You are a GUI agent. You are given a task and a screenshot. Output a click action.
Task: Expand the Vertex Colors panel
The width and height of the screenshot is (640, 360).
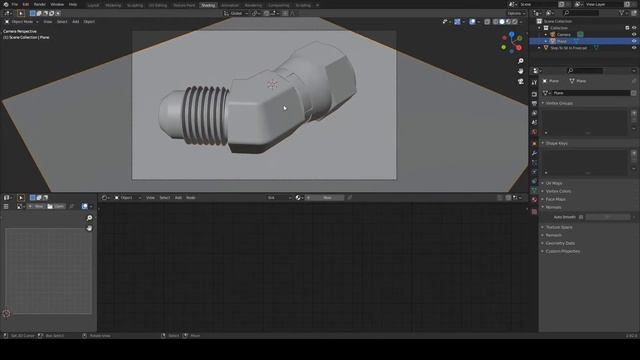coord(558,191)
